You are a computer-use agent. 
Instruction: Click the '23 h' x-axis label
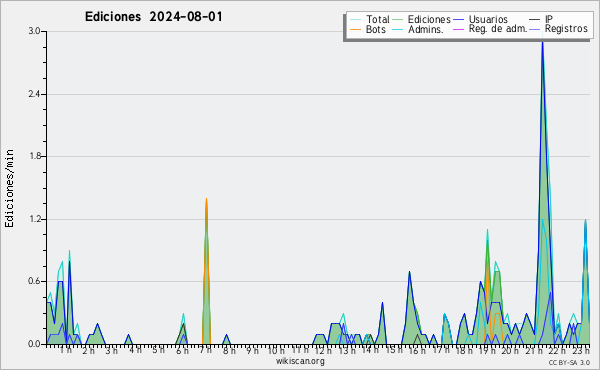[x=581, y=350]
